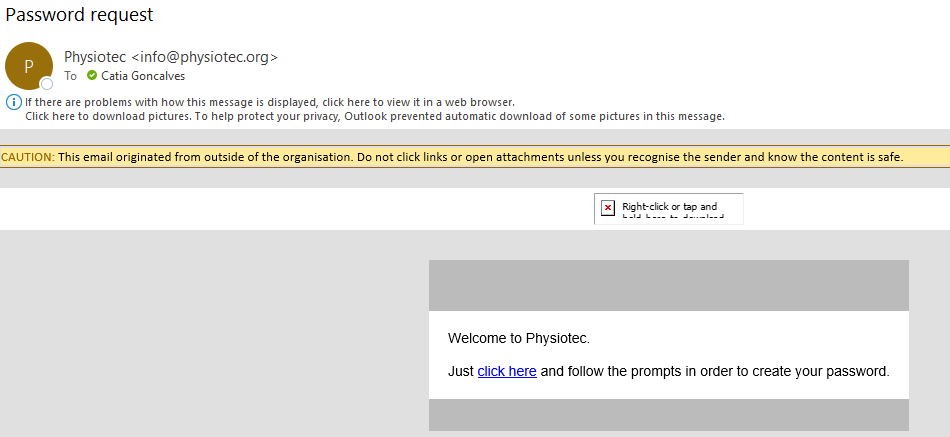Click the blue info icon in message bar

(13, 102)
